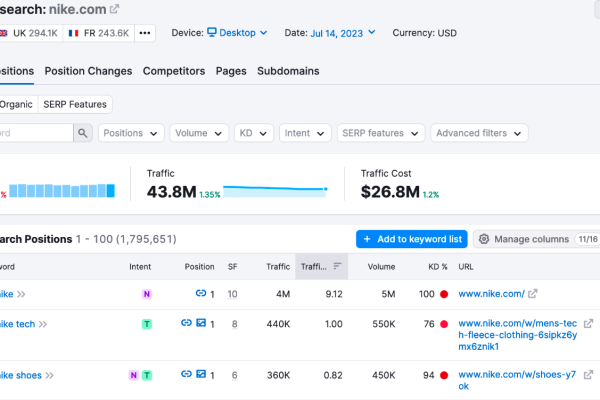Image resolution: width=600 pixels, height=400 pixels.
Task: Click the Volume column header
Action: point(381,267)
